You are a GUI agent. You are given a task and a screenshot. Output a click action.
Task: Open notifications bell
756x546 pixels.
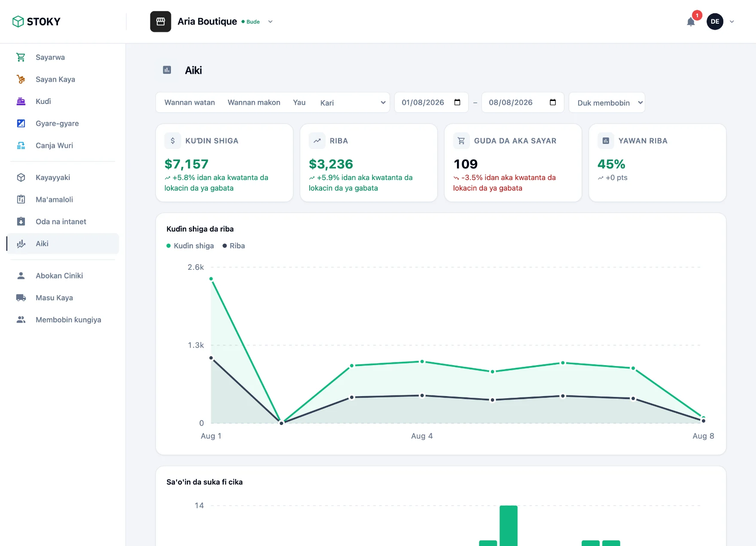pyautogui.click(x=691, y=21)
